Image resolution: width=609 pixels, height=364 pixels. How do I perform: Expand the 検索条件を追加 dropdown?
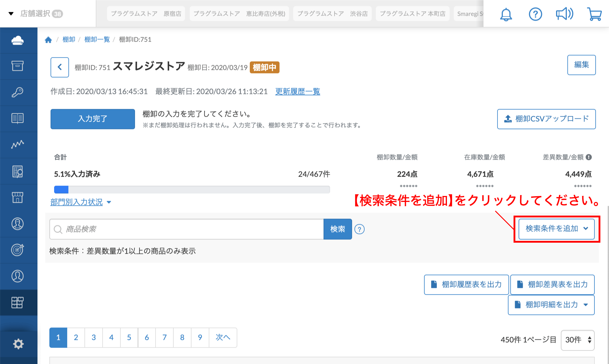pos(556,229)
